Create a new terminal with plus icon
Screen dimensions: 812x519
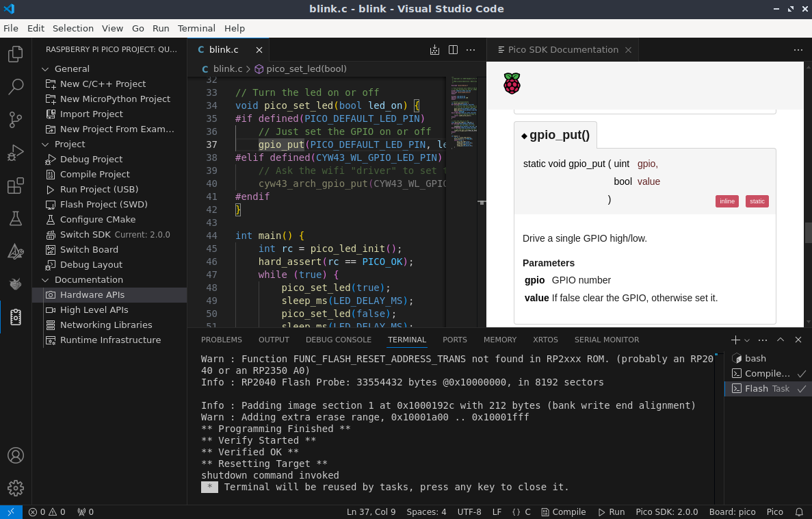[x=735, y=340]
